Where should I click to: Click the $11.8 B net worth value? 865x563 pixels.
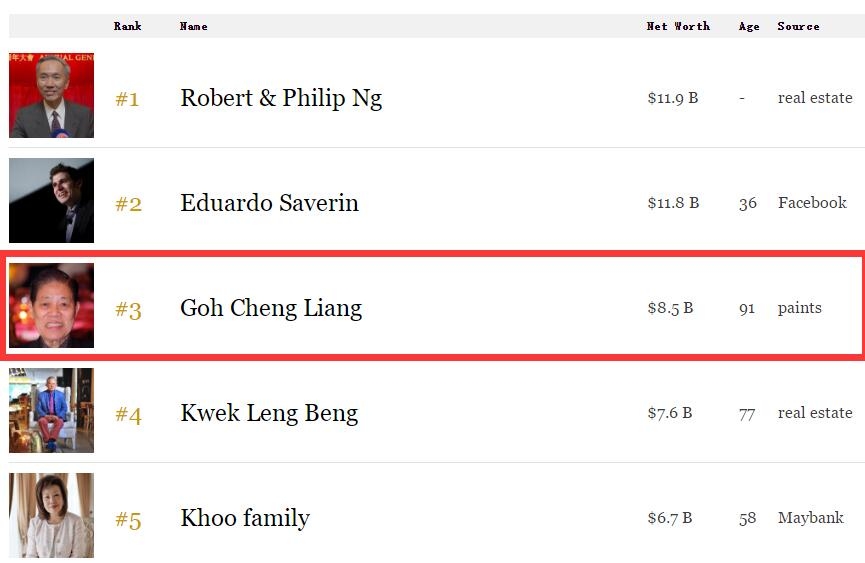pos(673,203)
